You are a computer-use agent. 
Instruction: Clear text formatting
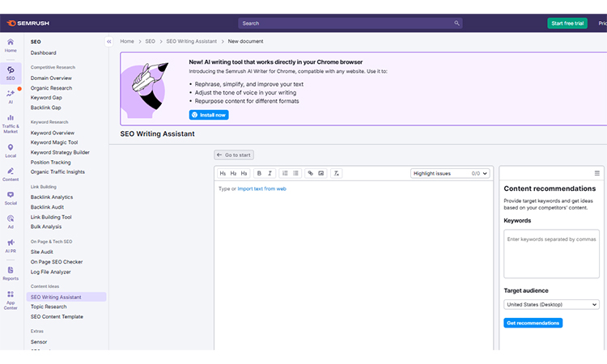(x=337, y=173)
